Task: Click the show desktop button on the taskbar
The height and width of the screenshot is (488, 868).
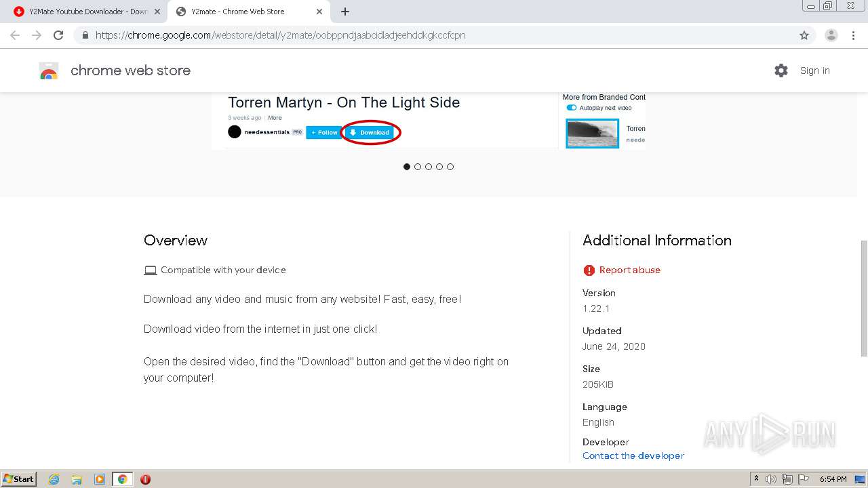Action: (x=861, y=479)
